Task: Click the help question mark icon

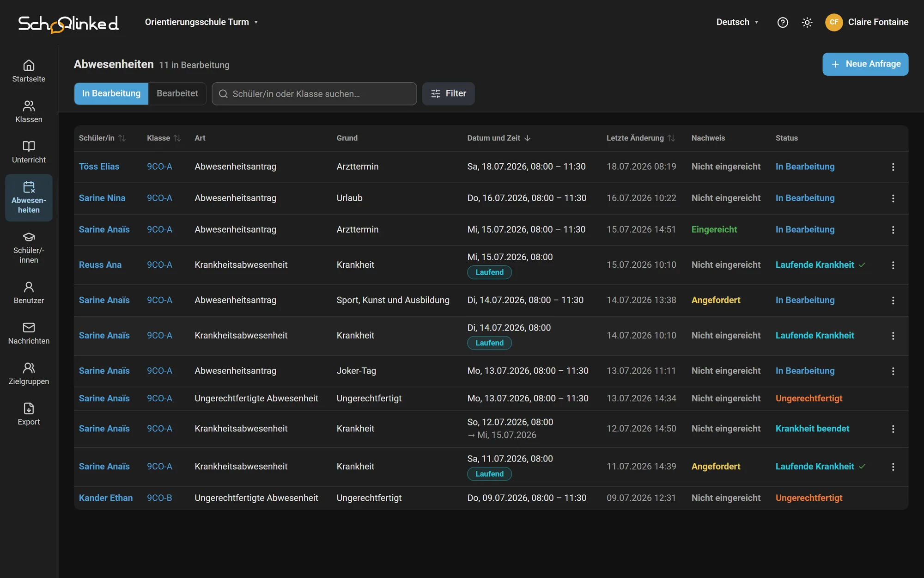Action: (x=783, y=22)
